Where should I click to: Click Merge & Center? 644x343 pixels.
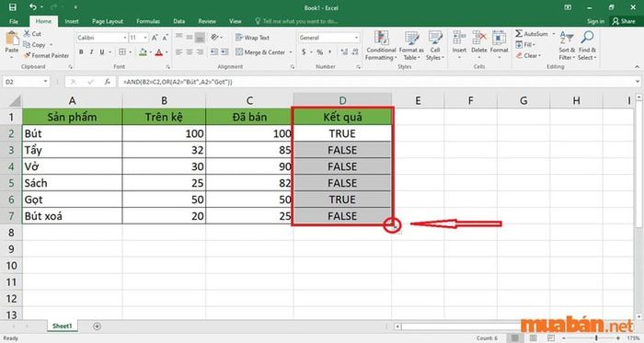pos(260,52)
